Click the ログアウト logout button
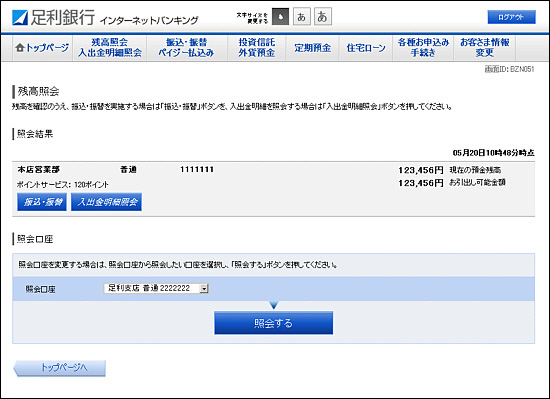The width and height of the screenshot is (550, 399). 511,17
